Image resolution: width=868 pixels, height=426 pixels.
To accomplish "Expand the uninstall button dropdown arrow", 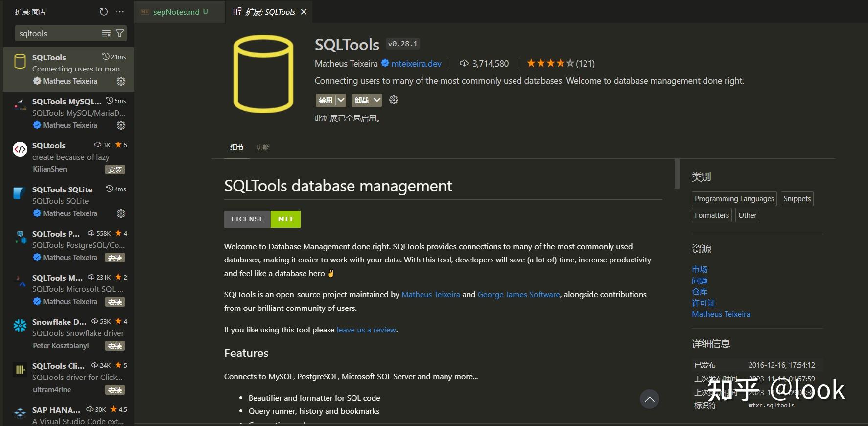I will 376,100.
